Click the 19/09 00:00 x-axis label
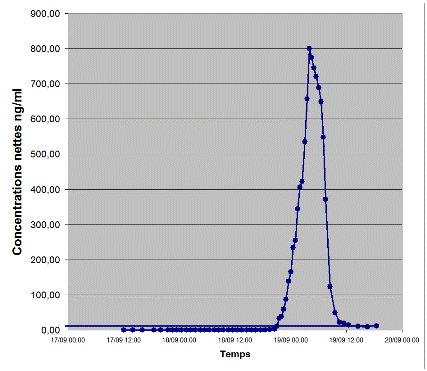The image size is (427, 371). pos(291,340)
